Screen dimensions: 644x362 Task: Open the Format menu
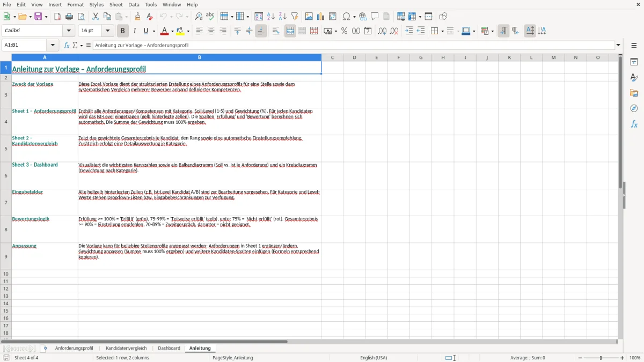pos(76,4)
